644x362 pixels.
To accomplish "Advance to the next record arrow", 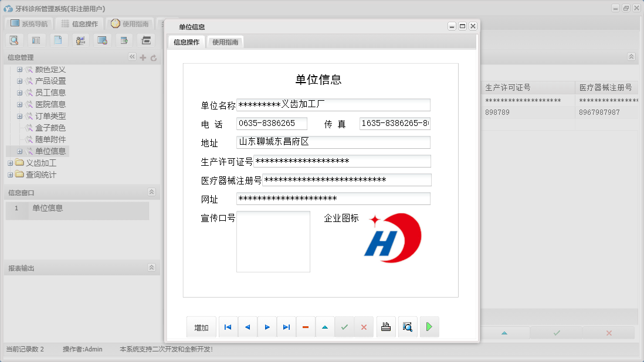I will click(x=267, y=327).
